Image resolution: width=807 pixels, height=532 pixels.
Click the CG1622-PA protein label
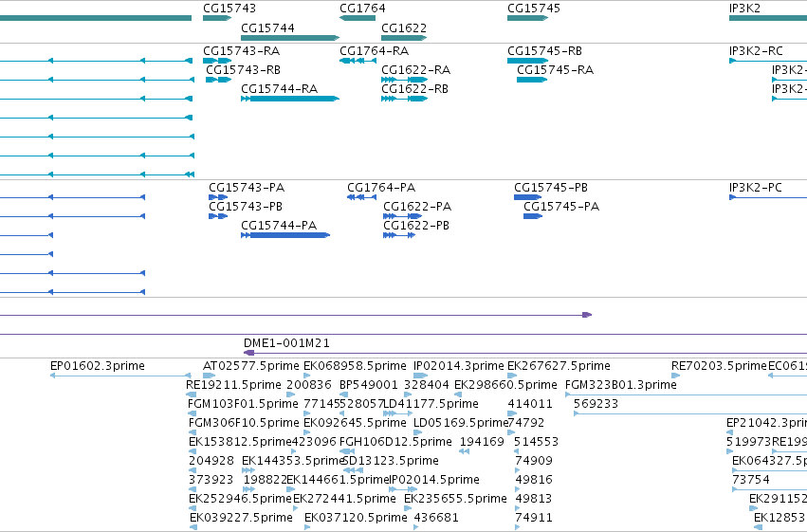click(x=417, y=207)
